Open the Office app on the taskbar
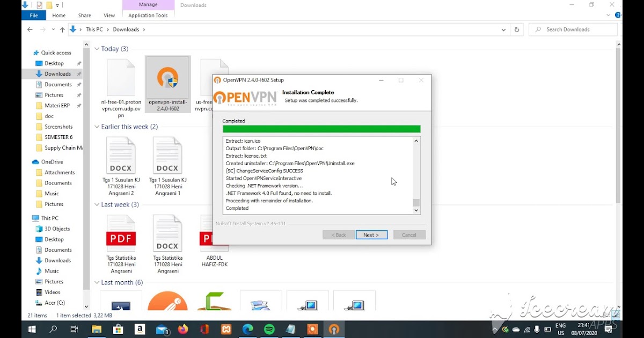The height and width of the screenshot is (338, 644). pos(204,329)
